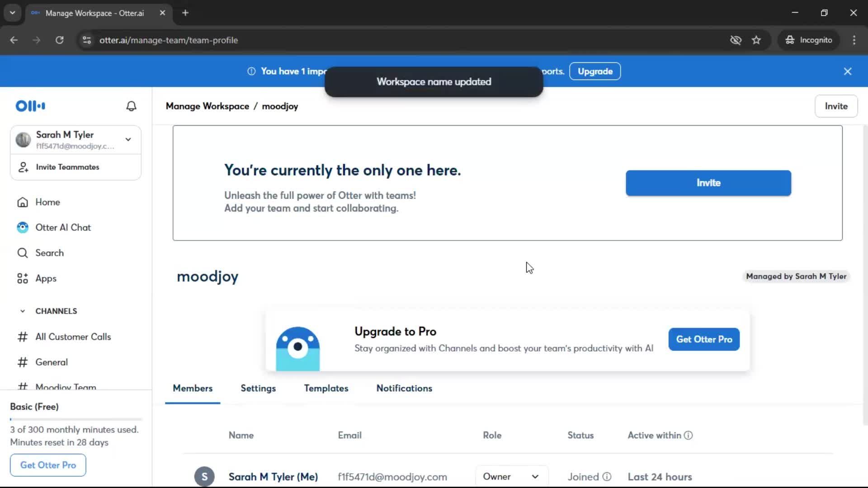Click the monthly minutes usage progress bar
Image resolution: width=868 pixels, height=488 pixels.
pos(75,419)
